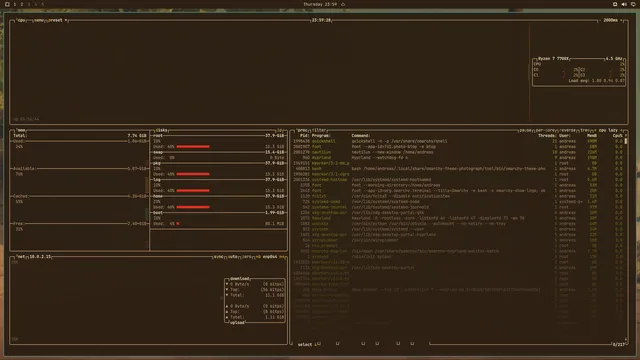
Task: Click the log disk usage bar
Action: 193,191
